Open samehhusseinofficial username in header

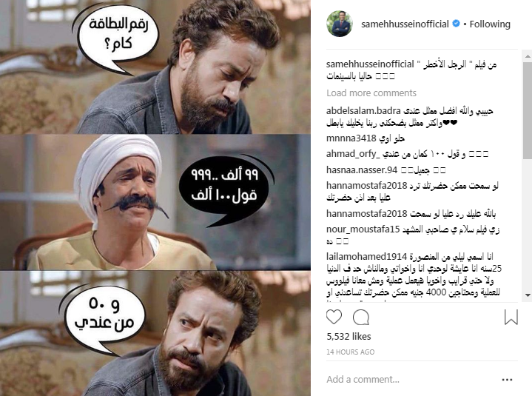[x=405, y=24]
